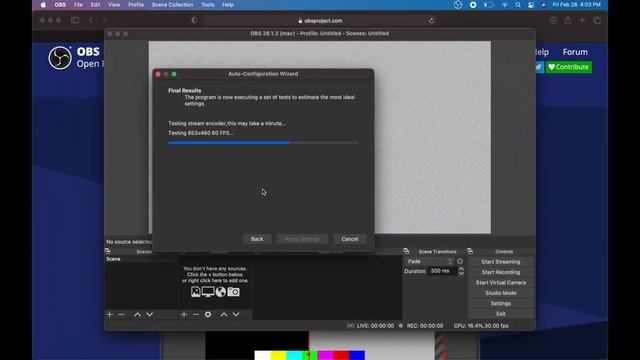Open the Profile menu

(136, 5)
